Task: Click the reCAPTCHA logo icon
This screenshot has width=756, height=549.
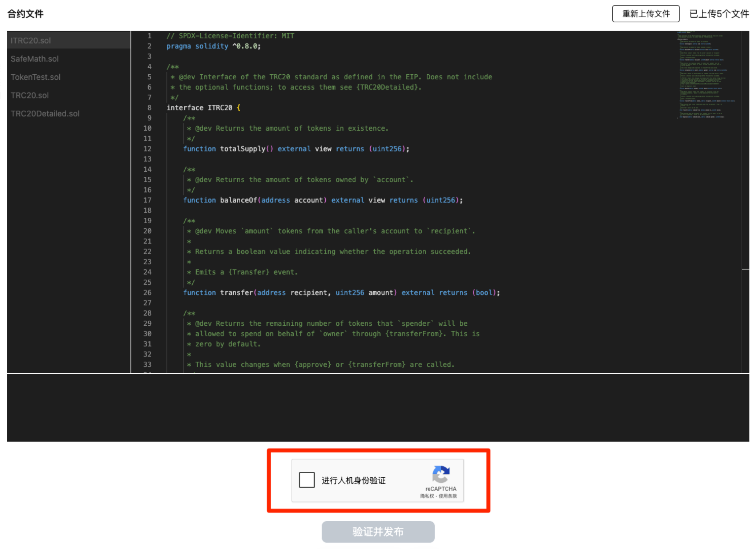Action: tap(441, 474)
